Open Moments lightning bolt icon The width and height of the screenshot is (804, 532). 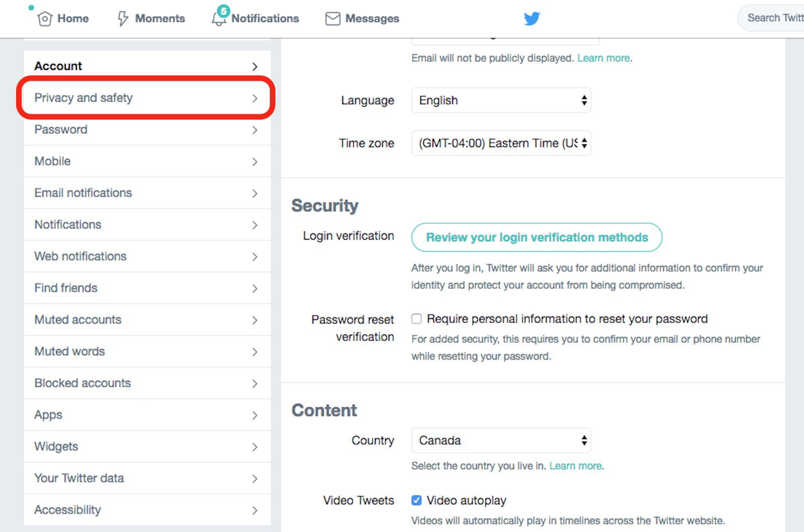click(x=123, y=19)
